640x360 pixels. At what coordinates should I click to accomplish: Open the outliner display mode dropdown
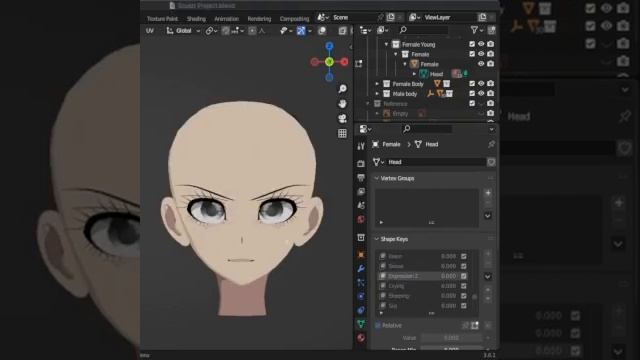pyautogui.click(x=382, y=30)
